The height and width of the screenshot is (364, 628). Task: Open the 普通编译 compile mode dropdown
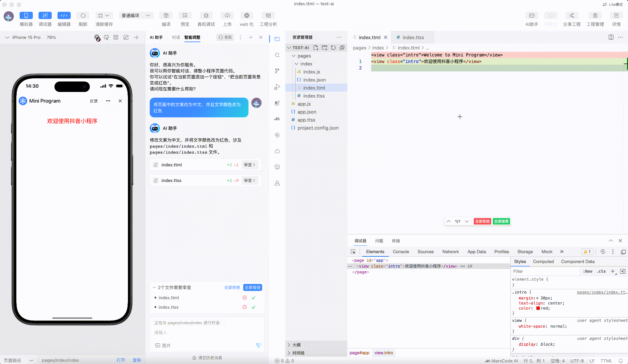[136, 16]
